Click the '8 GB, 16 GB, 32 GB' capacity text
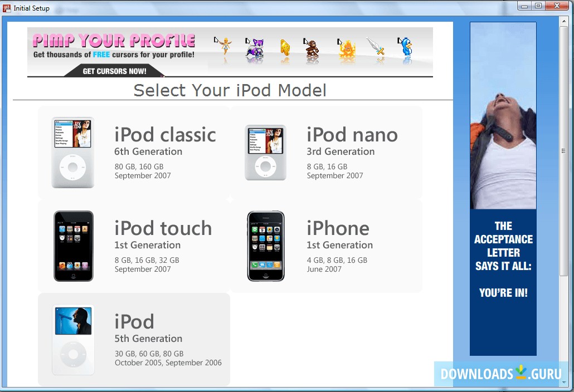574x392 pixels. coord(147,261)
